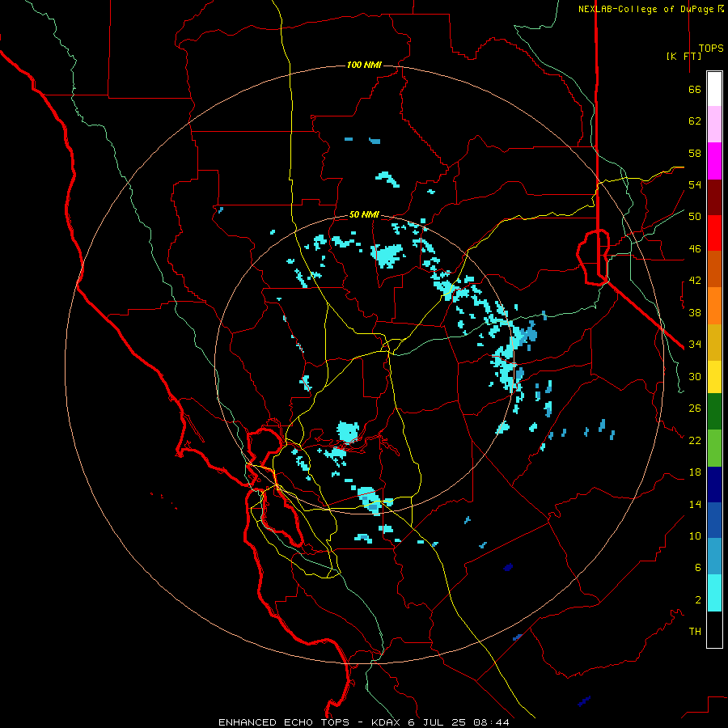Viewport: 728px width, 728px height.
Task: Click the legend value 14
Action: point(695,504)
